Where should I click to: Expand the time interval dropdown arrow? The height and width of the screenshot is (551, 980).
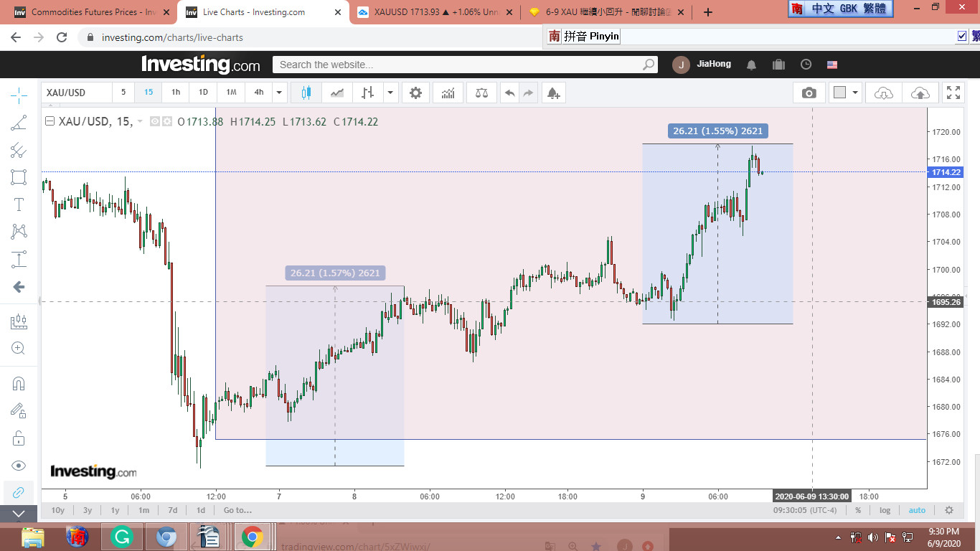click(x=280, y=93)
